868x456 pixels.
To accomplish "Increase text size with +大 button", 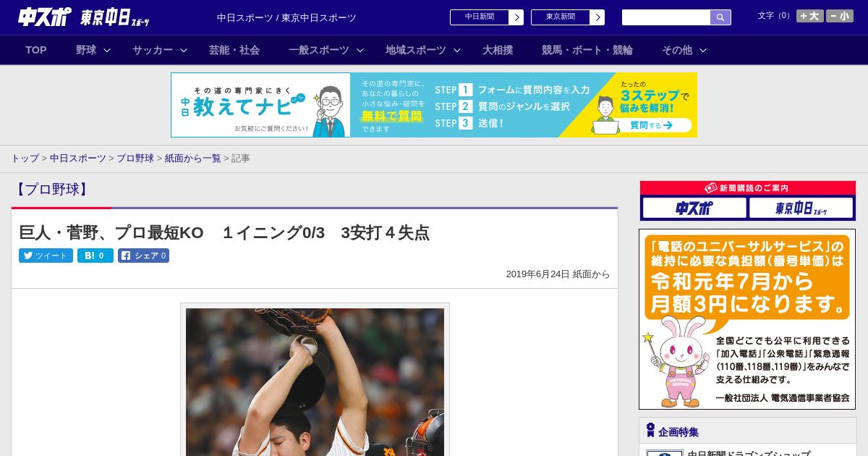I will 809,16.
